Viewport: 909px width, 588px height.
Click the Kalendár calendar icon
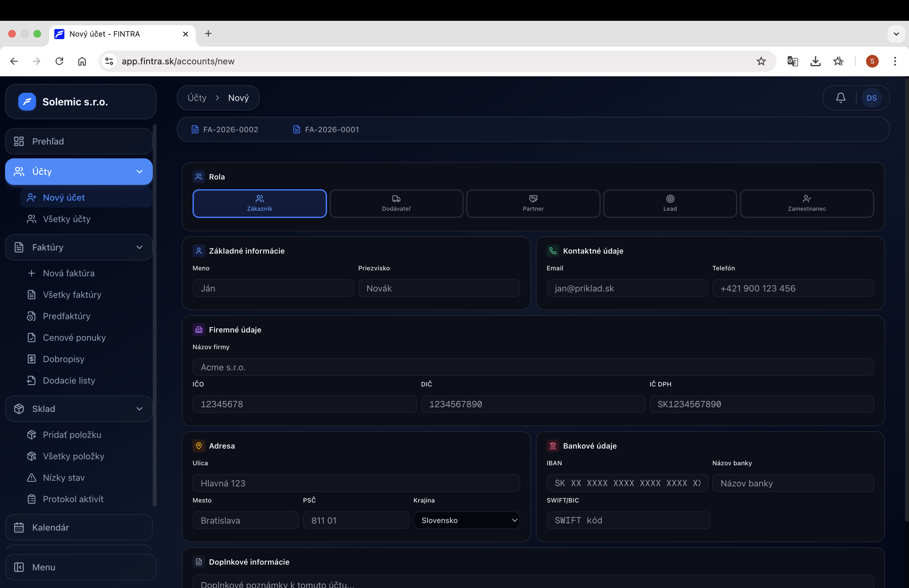(x=19, y=527)
